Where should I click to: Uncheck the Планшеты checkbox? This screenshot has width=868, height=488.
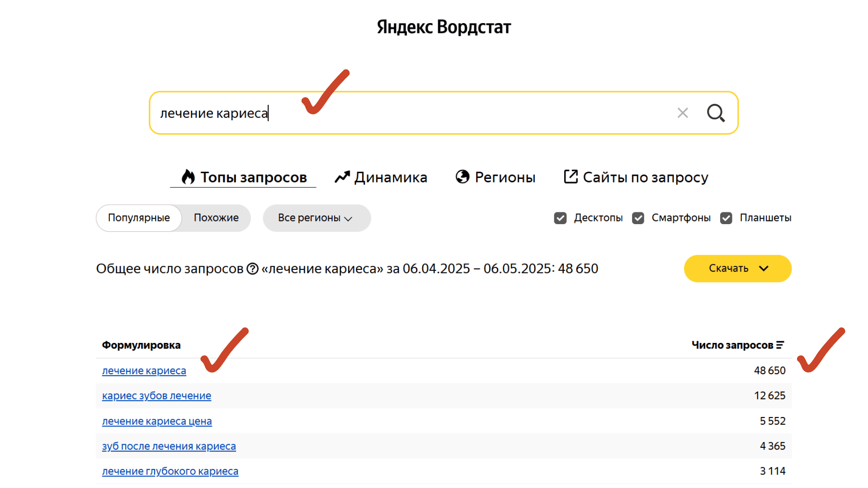click(x=726, y=218)
